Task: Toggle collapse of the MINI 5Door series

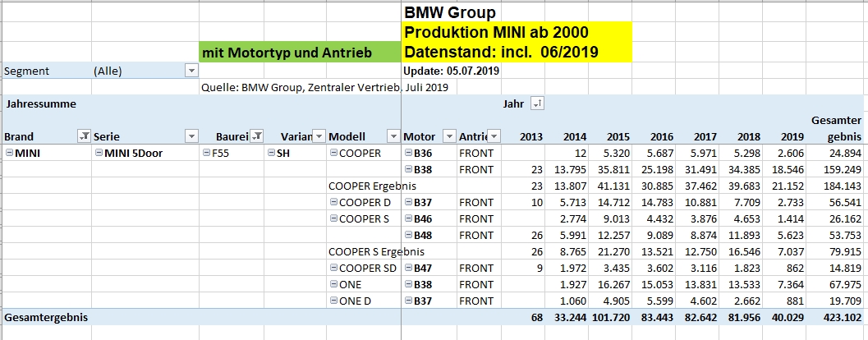Action: click(x=99, y=153)
